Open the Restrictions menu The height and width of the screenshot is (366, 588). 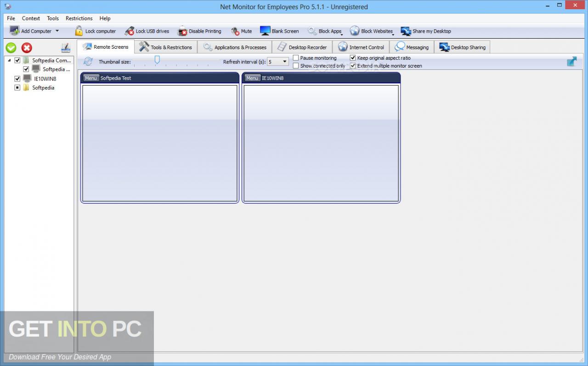(x=79, y=18)
